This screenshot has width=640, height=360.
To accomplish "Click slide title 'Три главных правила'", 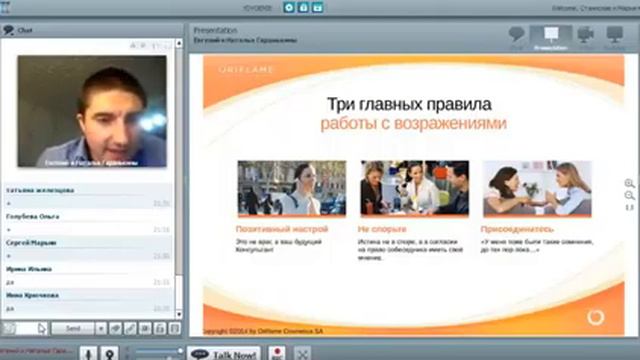I will [x=409, y=104].
